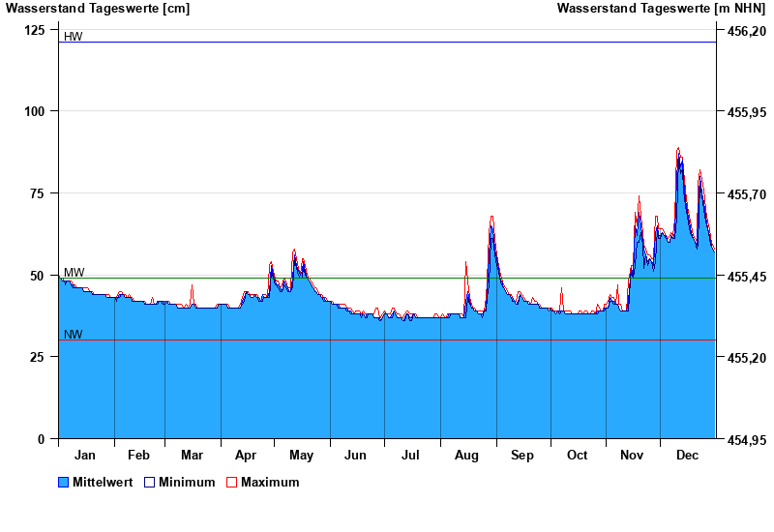Viewport: 774px width, 532px height.
Task: Click the 75 tick on left axis
Action: click(x=38, y=193)
